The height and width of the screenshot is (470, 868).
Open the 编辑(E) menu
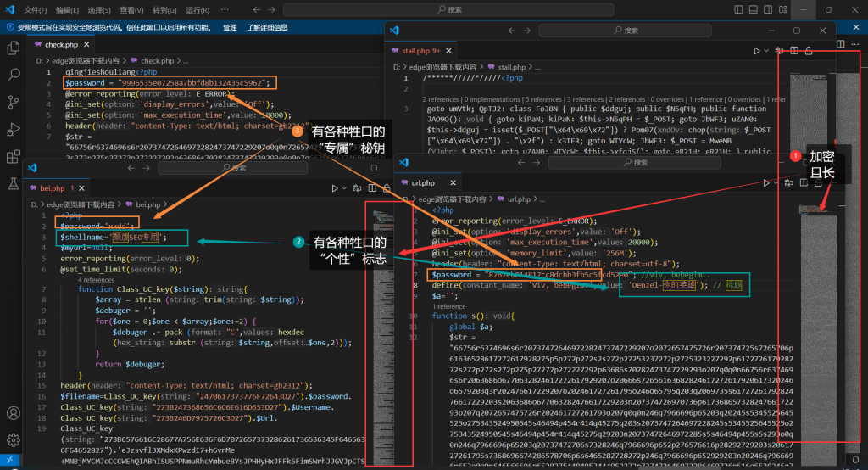coord(68,10)
